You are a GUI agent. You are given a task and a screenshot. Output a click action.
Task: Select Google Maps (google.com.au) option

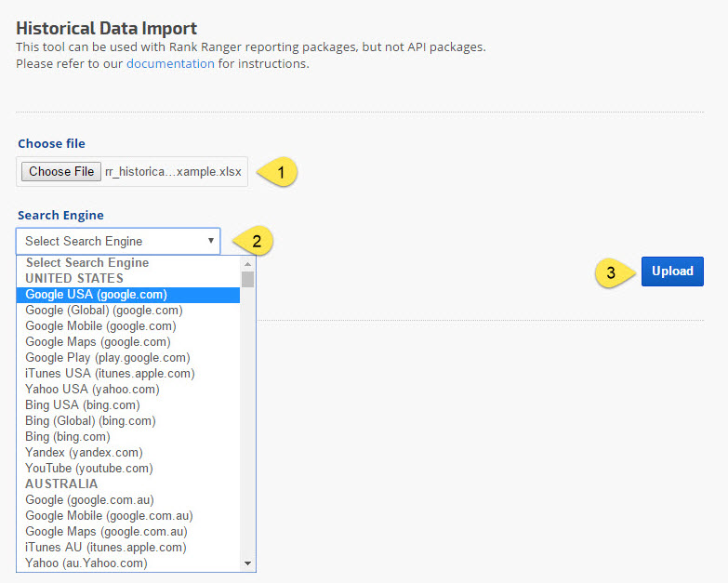[x=106, y=532]
